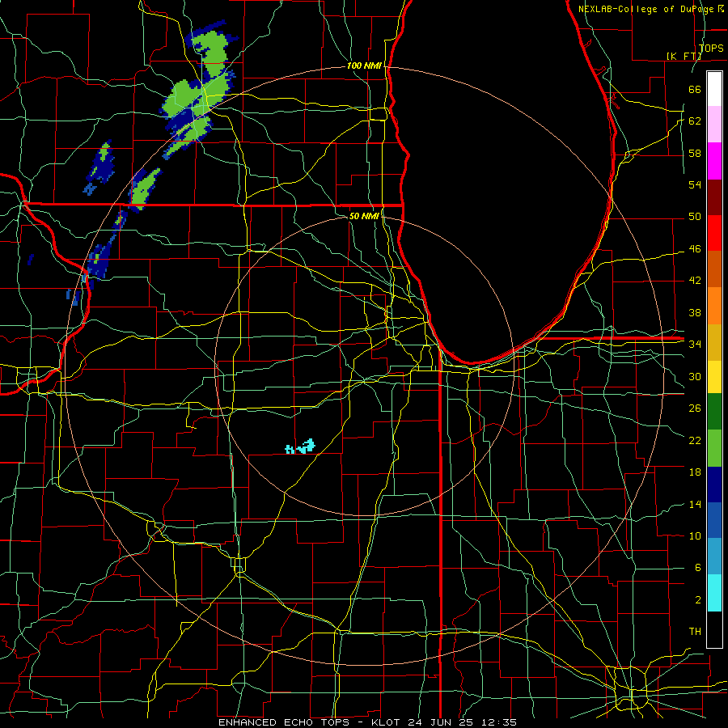Viewport: 728px width, 728px height.
Task: Click the medium blue 10-14 kft swatch
Action: pos(714,520)
